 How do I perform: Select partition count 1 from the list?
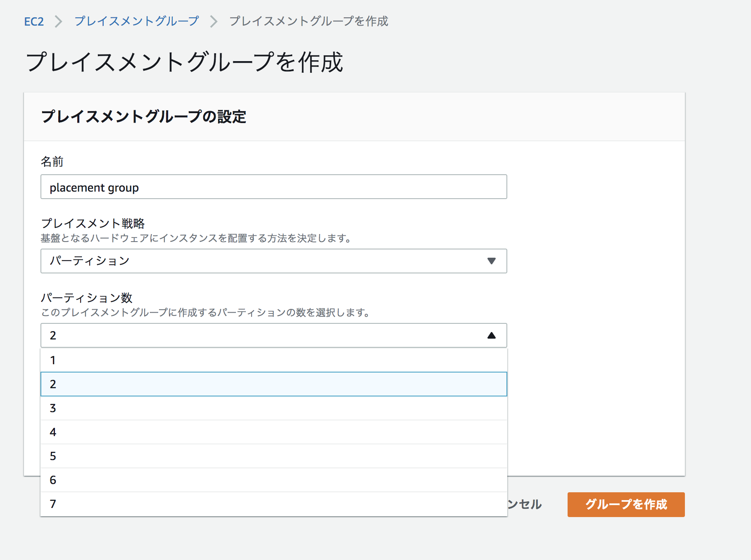pos(273,360)
